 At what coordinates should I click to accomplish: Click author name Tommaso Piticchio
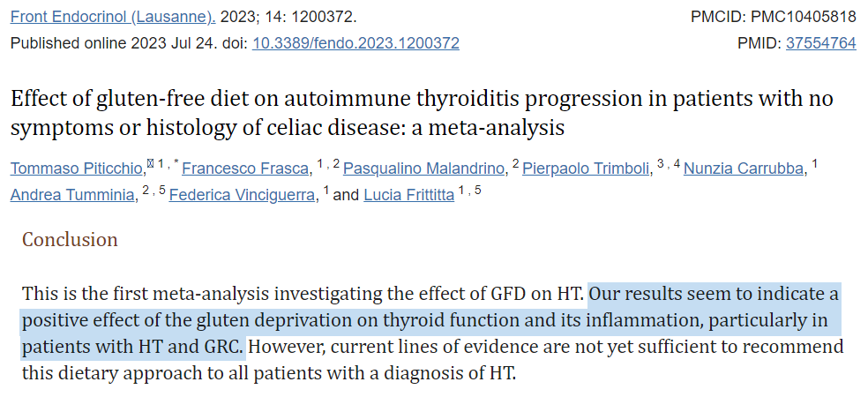(78, 169)
